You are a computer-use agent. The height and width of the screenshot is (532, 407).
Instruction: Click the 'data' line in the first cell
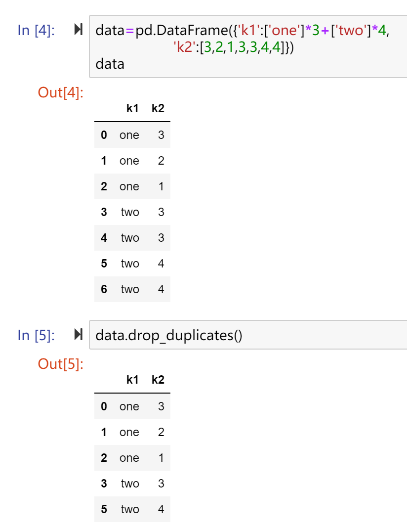point(110,64)
